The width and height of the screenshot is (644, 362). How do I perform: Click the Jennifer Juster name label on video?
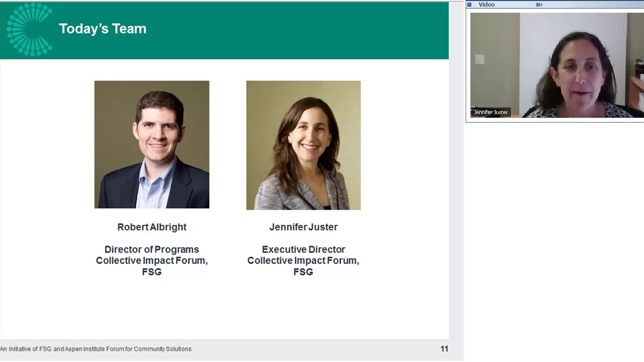click(x=491, y=112)
